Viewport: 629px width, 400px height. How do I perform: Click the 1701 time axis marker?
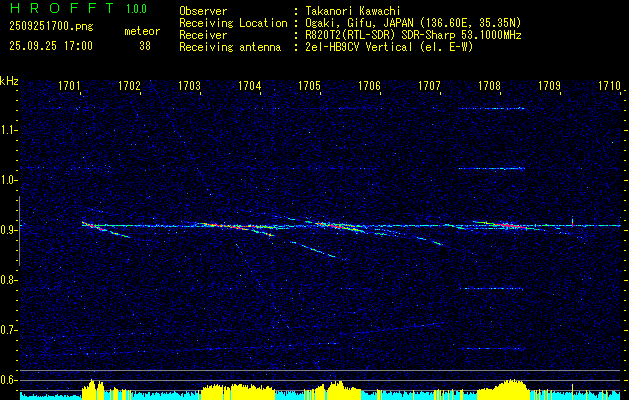point(70,85)
